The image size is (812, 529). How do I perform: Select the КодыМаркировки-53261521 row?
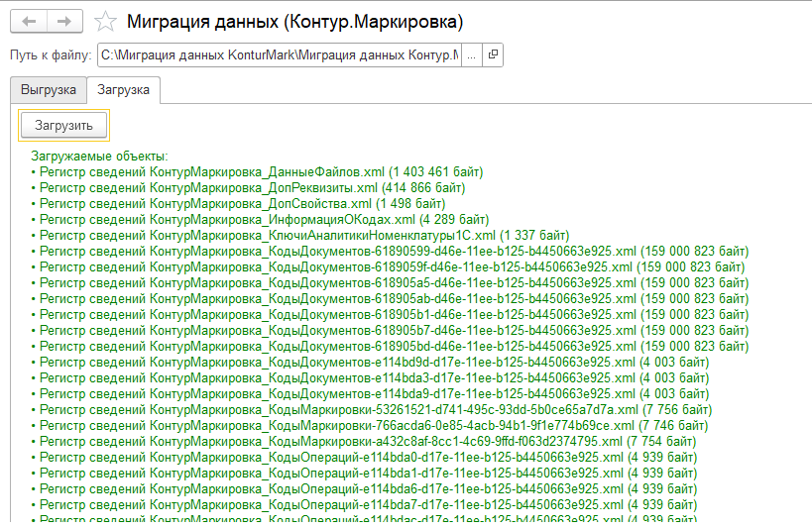[372, 410]
